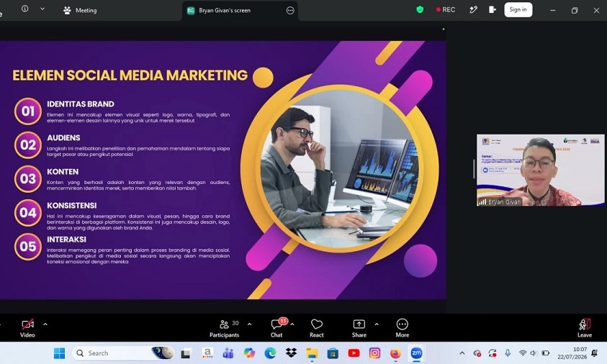607x364 pixels.
Task: Open File Explorer from the taskbar
Action: [312, 353]
